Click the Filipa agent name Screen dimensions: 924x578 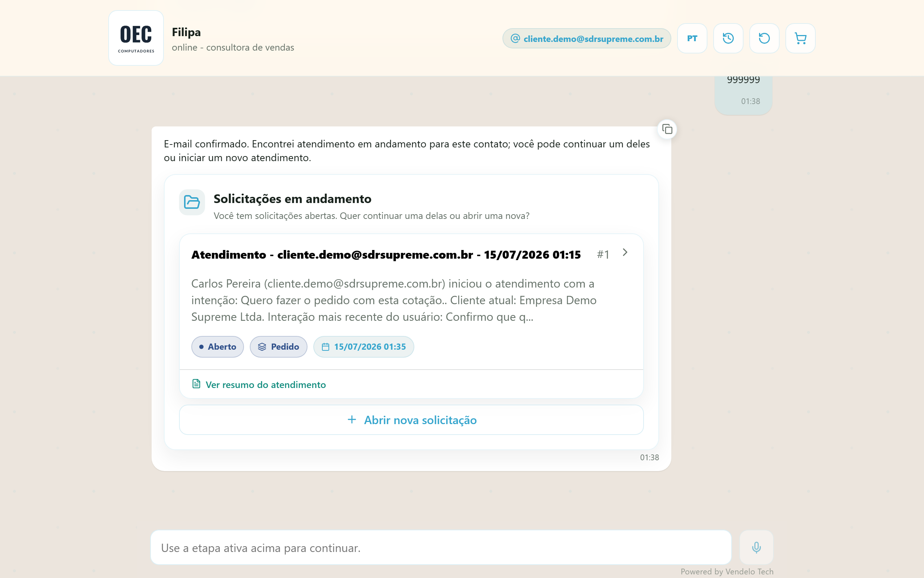point(186,32)
